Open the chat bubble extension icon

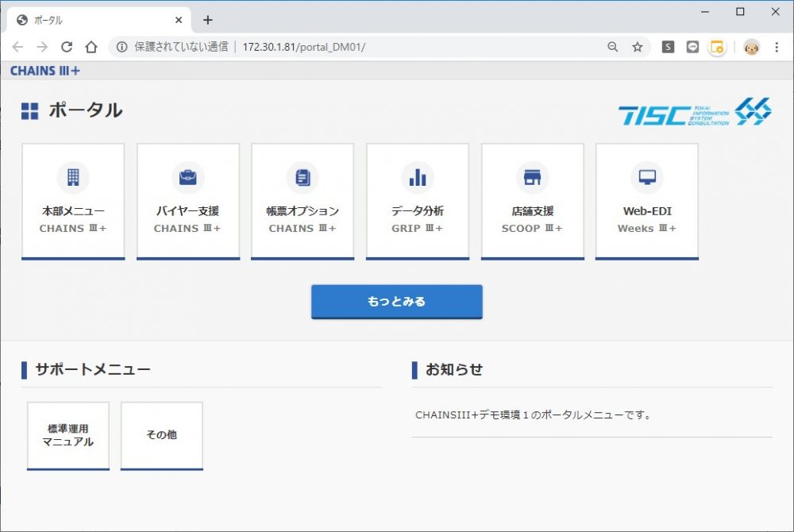[692, 47]
